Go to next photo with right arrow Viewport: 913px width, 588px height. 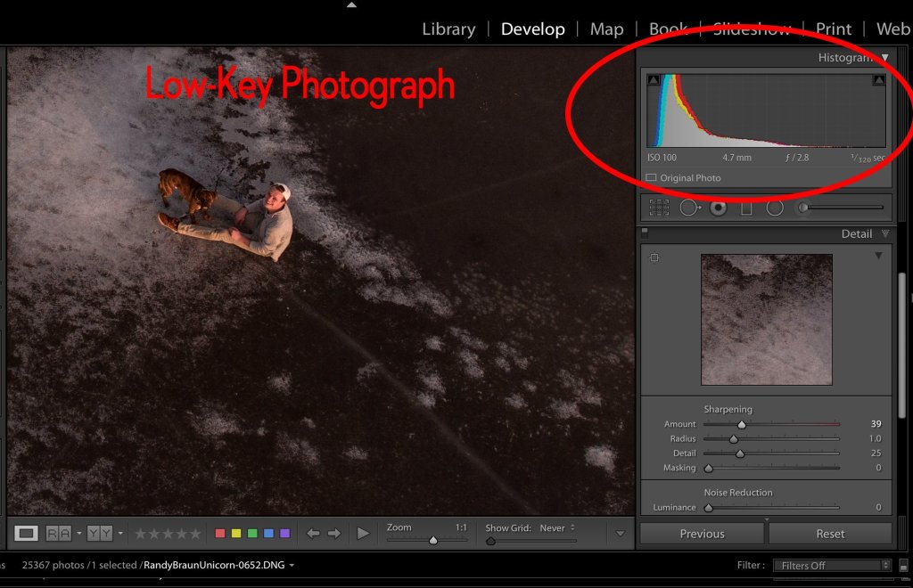click(334, 533)
